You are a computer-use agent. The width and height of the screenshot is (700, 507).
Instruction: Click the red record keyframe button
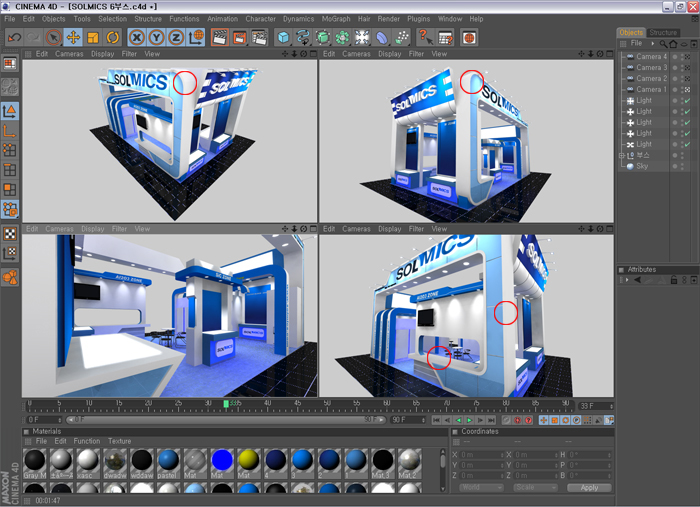pos(517,420)
